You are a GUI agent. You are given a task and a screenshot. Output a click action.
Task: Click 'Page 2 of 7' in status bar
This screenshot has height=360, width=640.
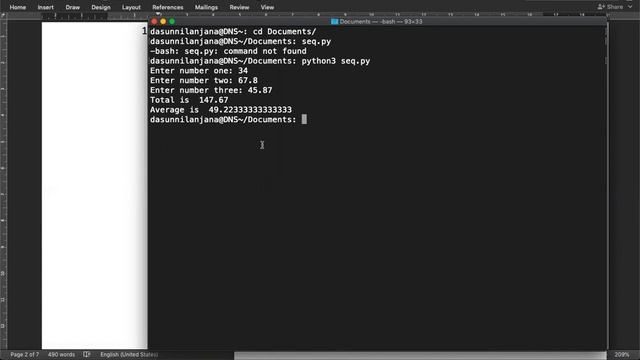coord(24,354)
